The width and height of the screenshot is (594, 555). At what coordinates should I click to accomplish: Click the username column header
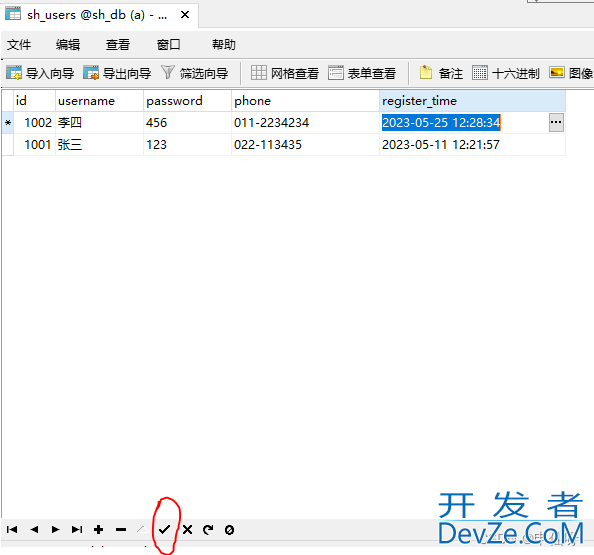99,101
